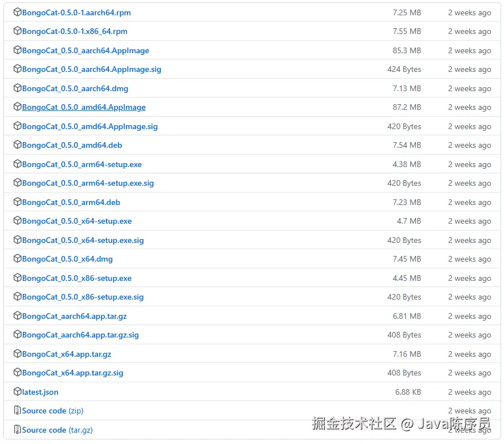Click package icon beside BongoCat_0.5.0_amd64.deb
Screen dimensions: 504x444
pyautogui.click(x=18, y=145)
